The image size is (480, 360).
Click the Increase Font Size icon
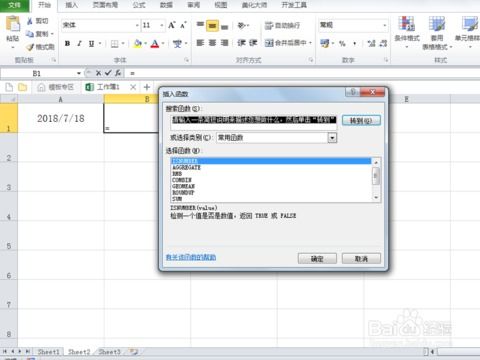(x=172, y=25)
